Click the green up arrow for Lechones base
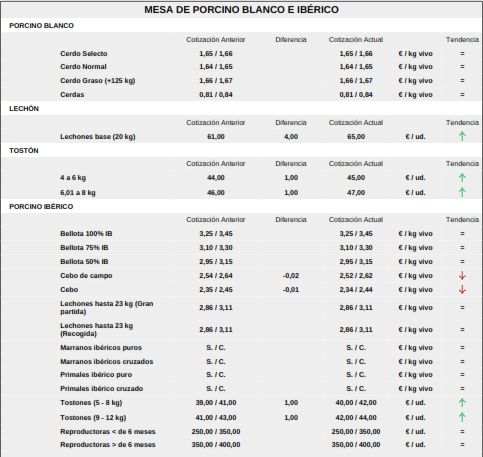Screen dimensions: 483x457 [x=462, y=136]
